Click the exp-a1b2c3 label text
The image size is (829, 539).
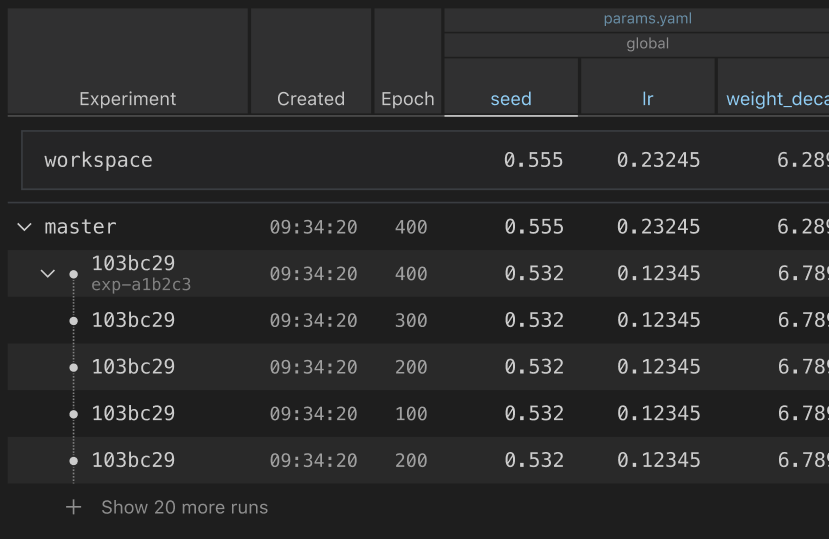pos(141,285)
